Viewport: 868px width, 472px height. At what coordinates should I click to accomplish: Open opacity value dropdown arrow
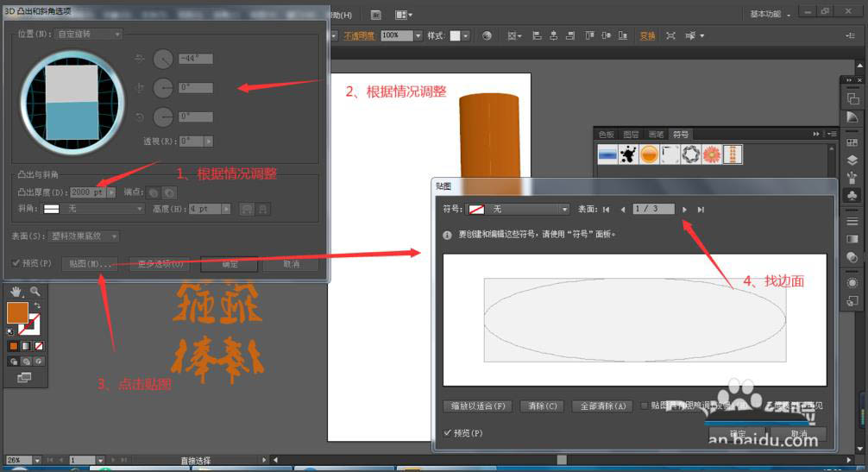click(418, 35)
